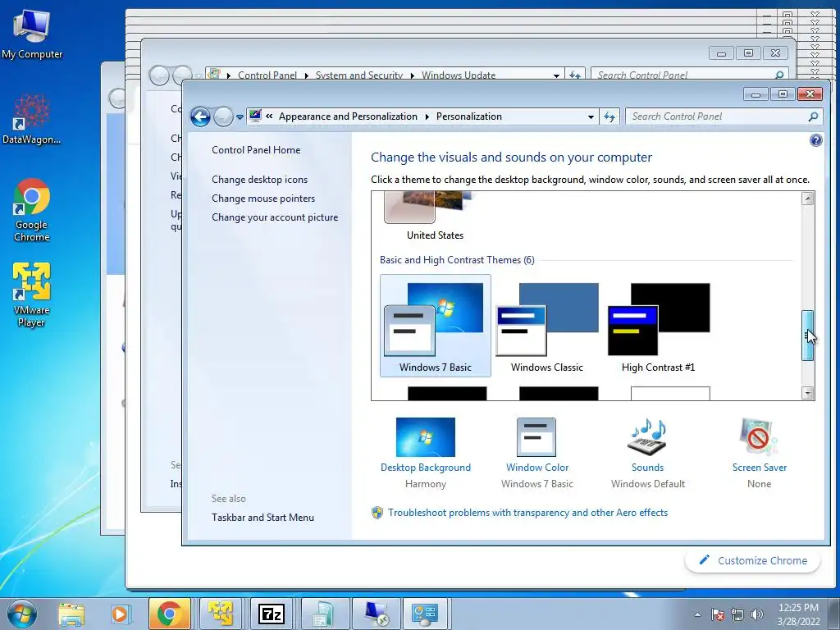840x630 pixels.
Task: Click the Customize Chrome button
Action: click(753, 560)
